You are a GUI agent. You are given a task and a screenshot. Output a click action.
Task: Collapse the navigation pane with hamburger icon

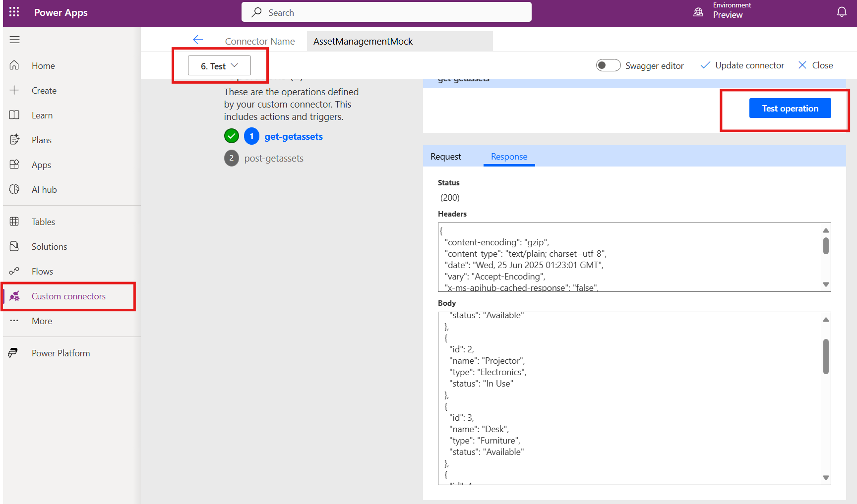coord(14,40)
